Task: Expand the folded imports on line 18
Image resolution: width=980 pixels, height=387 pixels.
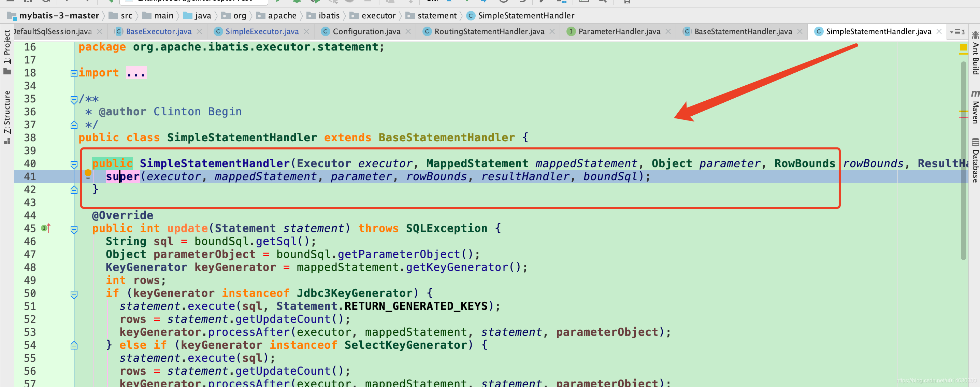Action: (74, 73)
